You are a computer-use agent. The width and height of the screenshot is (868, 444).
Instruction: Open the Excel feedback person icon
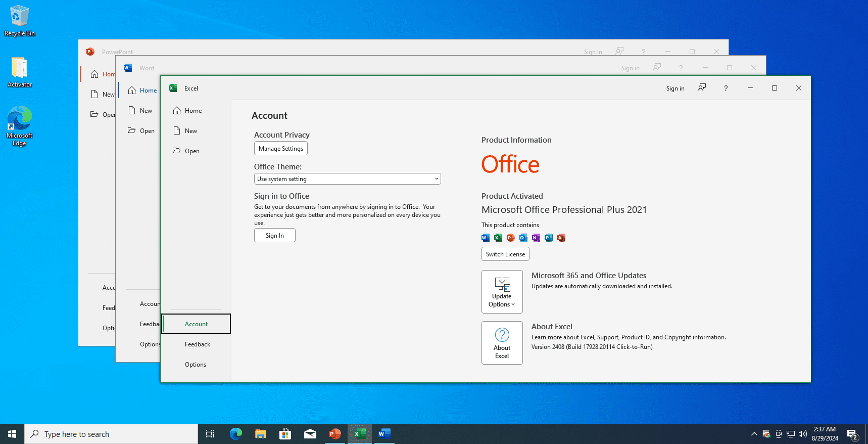pos(702,88)
